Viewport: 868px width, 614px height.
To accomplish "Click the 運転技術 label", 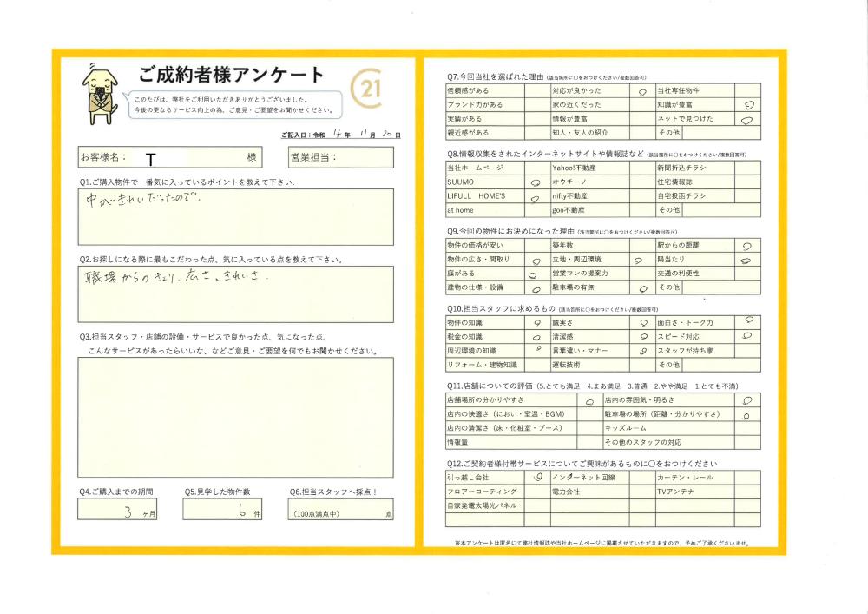I will (x=566, y=365).
